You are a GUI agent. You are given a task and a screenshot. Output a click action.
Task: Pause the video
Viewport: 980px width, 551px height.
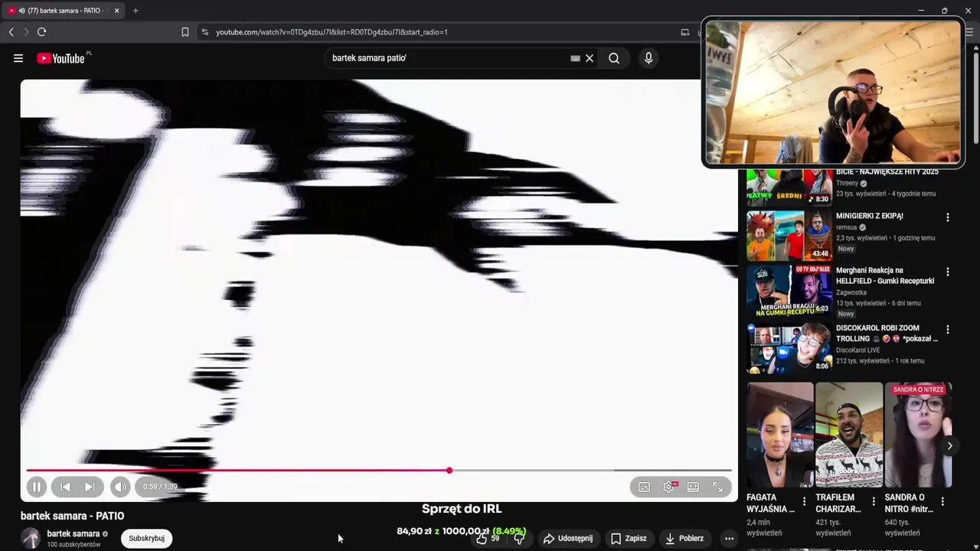tap(36, 487)
